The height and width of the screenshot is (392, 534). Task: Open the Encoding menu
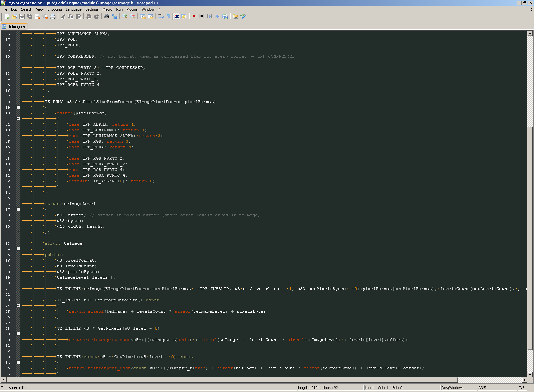tap(54, 9)
